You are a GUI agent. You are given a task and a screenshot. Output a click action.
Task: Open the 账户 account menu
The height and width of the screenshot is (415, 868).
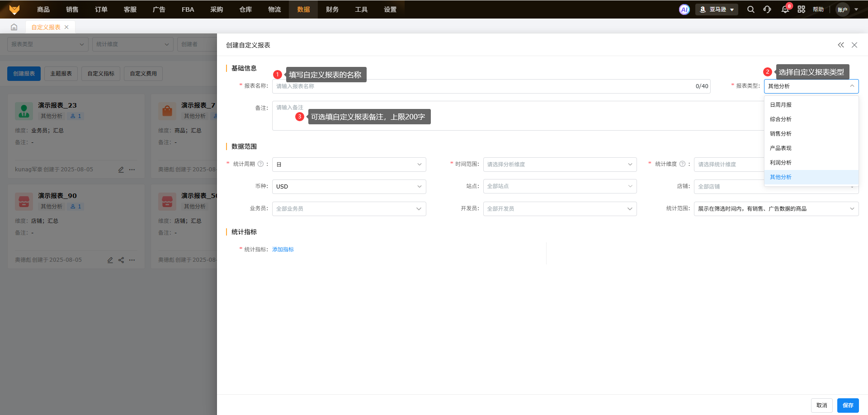pyautogui.click(x=848, y=9)
